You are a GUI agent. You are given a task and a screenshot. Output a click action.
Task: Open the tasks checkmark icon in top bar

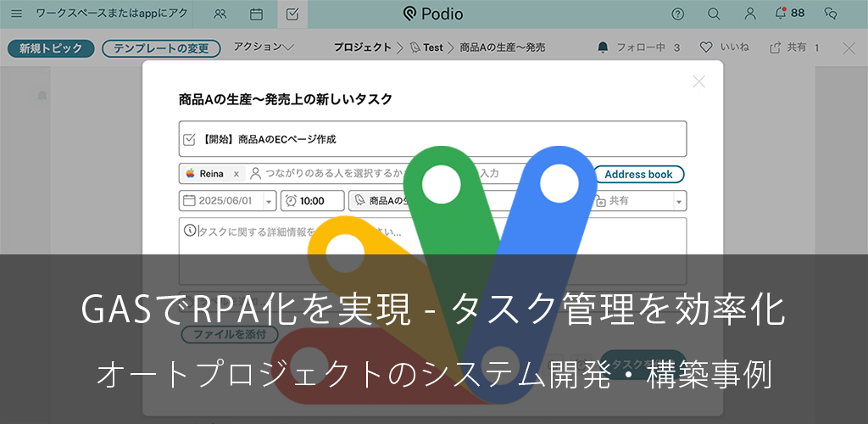pos(292,14)
